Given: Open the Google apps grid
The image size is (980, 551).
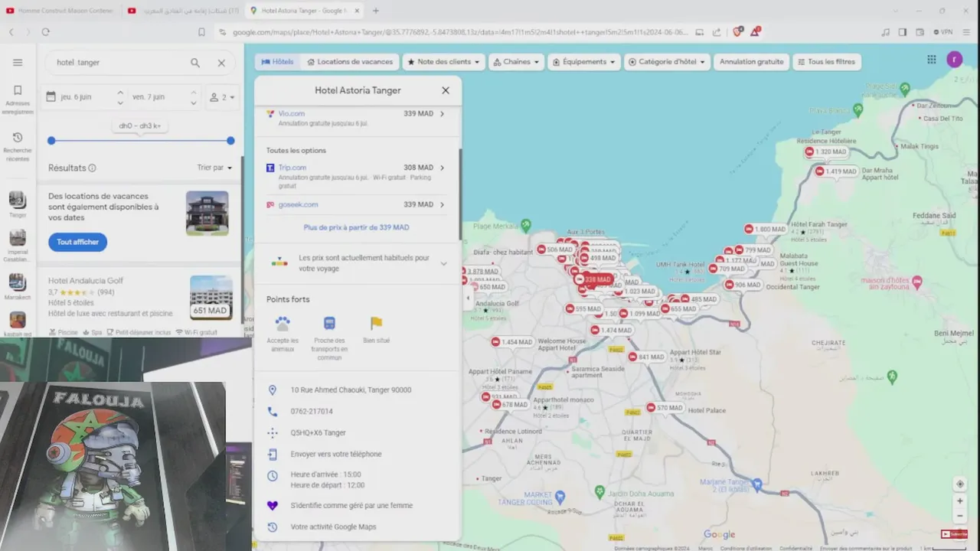Looking at the screenshot, I should coord(932,60).
